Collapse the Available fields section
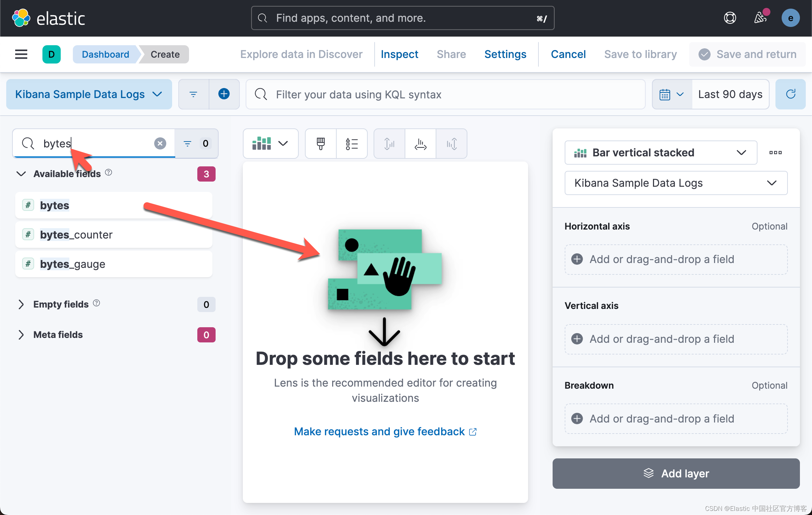812x515 pixels. [x=21, y=174]
